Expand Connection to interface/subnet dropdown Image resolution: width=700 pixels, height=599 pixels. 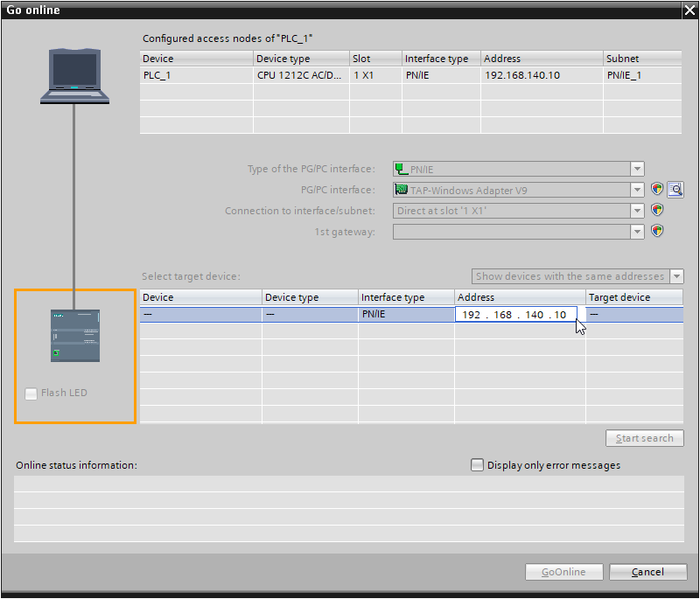[x=637, y=211]
